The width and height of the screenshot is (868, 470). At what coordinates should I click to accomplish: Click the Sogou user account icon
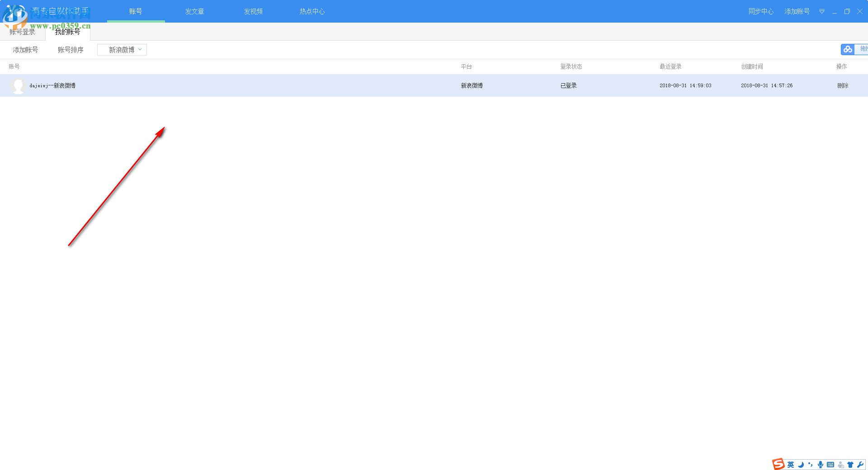[x=841, y=465]
